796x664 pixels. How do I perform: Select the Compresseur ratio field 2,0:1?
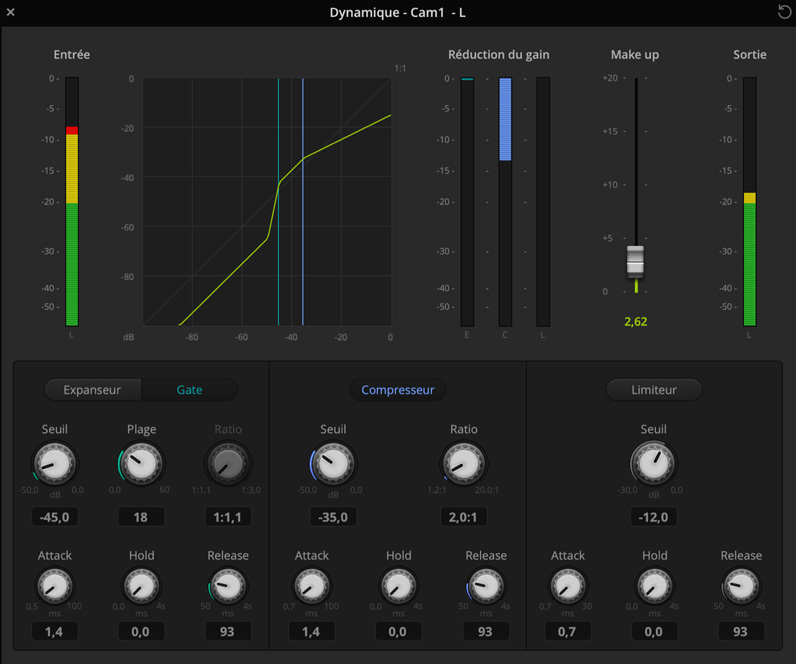[463, 517]
